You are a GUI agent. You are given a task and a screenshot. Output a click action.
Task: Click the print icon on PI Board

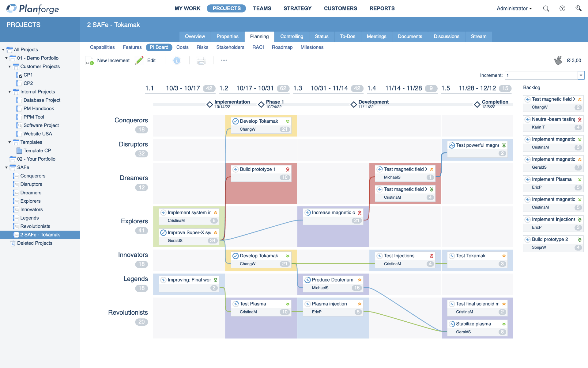(201, 60)
